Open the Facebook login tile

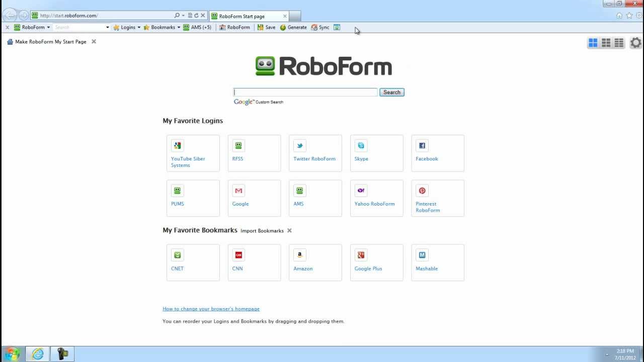438,153
